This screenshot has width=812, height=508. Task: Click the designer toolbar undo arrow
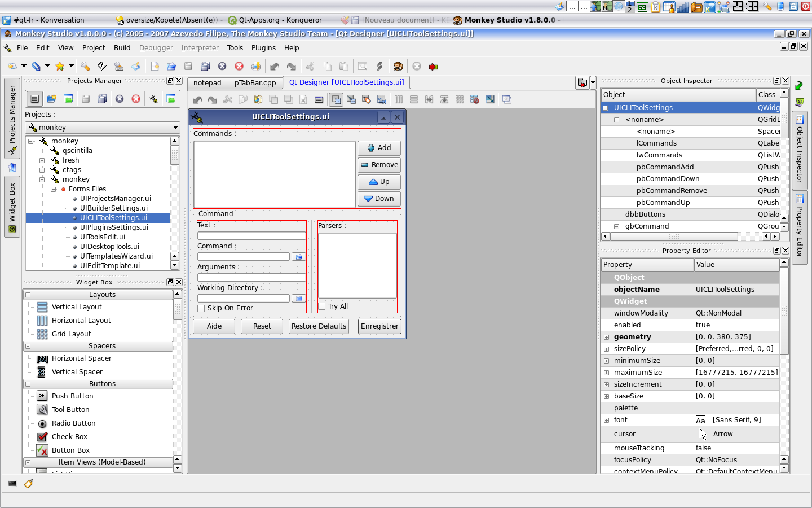197,99
